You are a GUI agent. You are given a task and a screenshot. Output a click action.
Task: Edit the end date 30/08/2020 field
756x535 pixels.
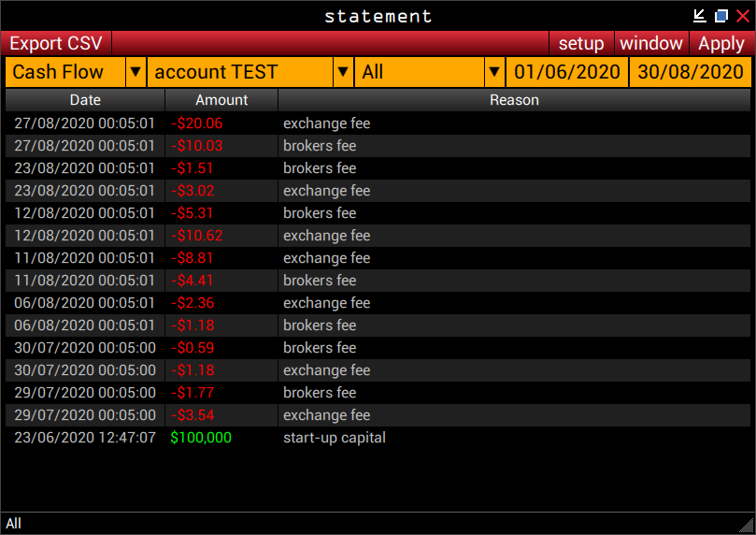(x=691, y=72)
